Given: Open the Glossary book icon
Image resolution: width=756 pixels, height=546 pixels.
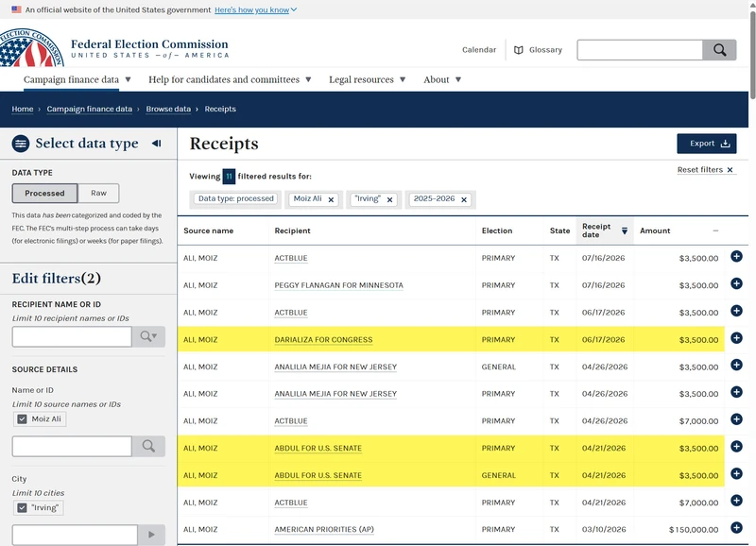Looking at the screenshot, I should click(x=518, y=50).
